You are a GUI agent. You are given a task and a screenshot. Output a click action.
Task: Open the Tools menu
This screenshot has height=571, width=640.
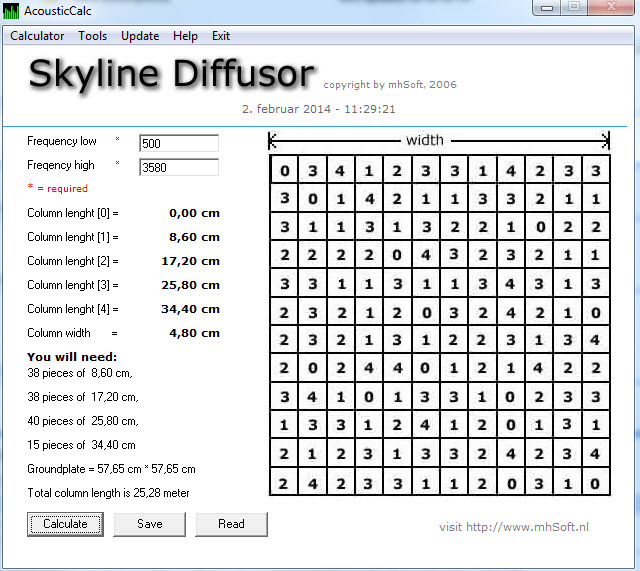(92, 36)
